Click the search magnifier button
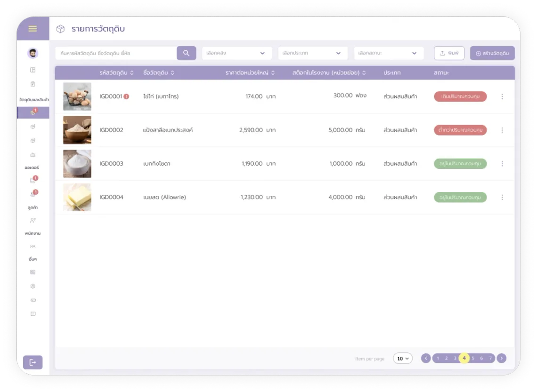This screenshot has height=392, width=537. 187,53
